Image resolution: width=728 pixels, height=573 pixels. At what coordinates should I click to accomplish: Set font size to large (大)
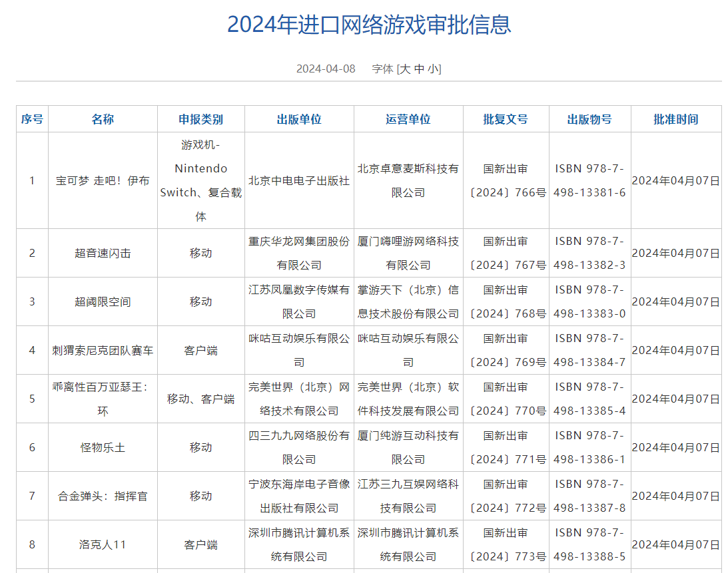405,69
